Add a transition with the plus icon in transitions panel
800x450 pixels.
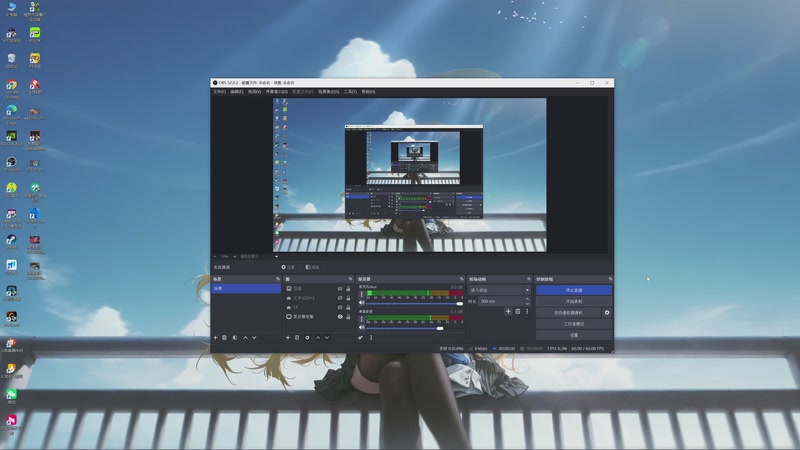508,311
